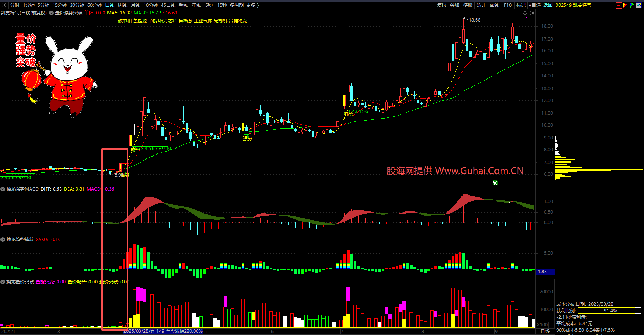This screenshot has width=644, height=335.
Task: Open the 擒龙趋势捕获 indicator dropdown
Action: pos(3,240)
